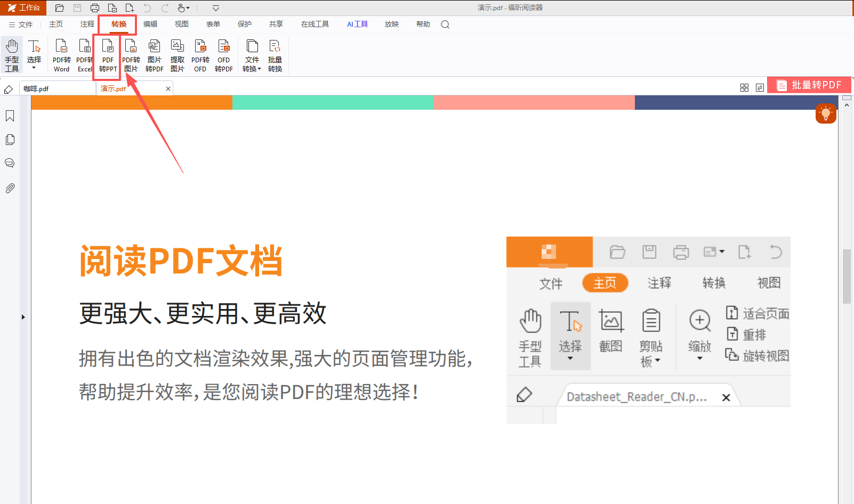Expand the 选择 tool dropdown arrow
This screenshot has width=854, height=504.
tap(34, 68)
